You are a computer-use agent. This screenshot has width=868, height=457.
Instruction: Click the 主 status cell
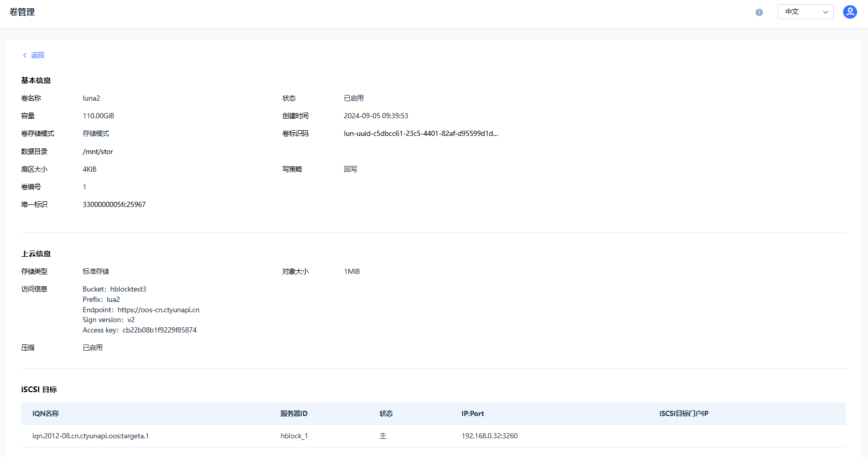tap(383, 436)
